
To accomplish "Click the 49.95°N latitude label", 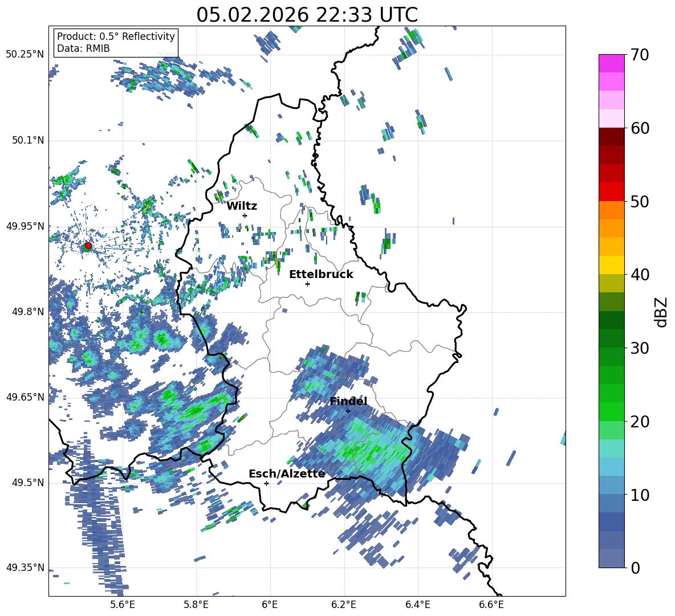I will 25,226.
